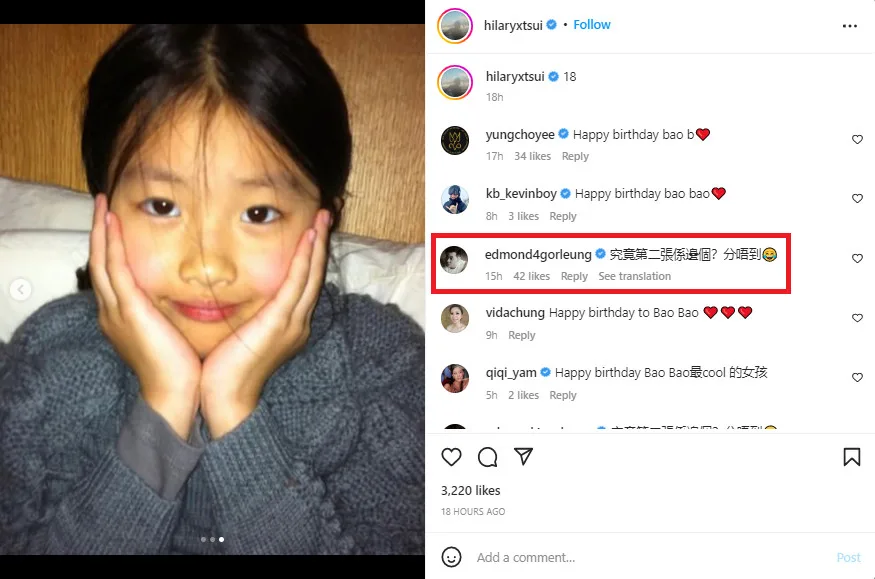Like yungchoyee's comment heart

click(857, 140)
